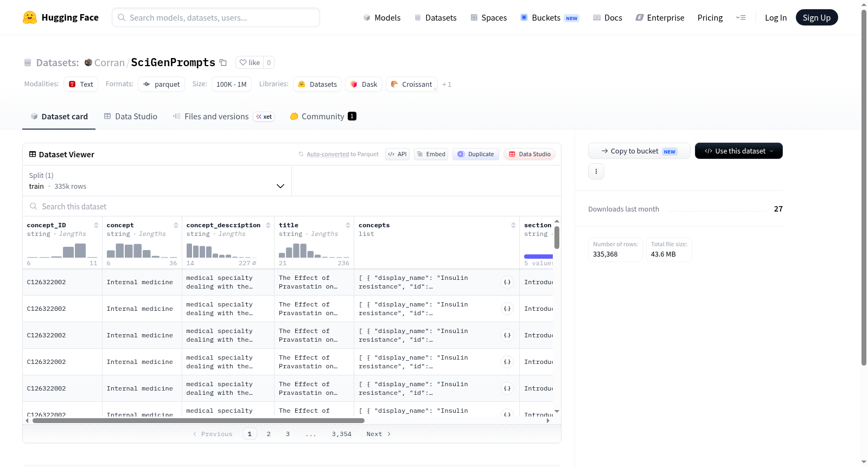Viewport: 868px width, 467px height.
Task: Open Data Studio from the viewer header
Action: click(529, 154)
